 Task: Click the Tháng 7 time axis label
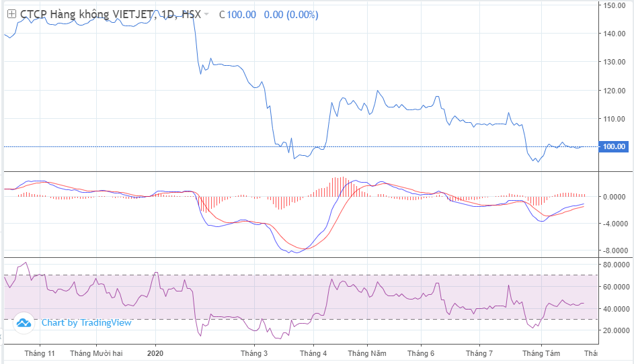coord(479,353)
